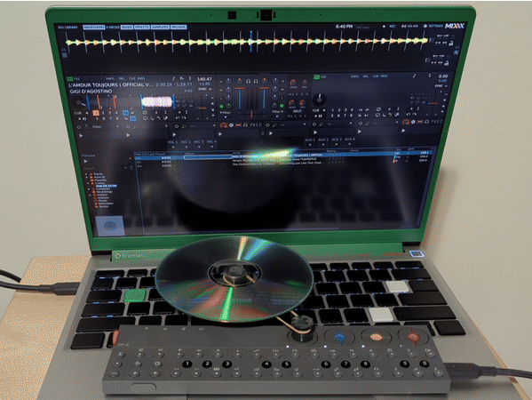Click the library Search field
532x400 pixels.
click(x=104, y=168)
